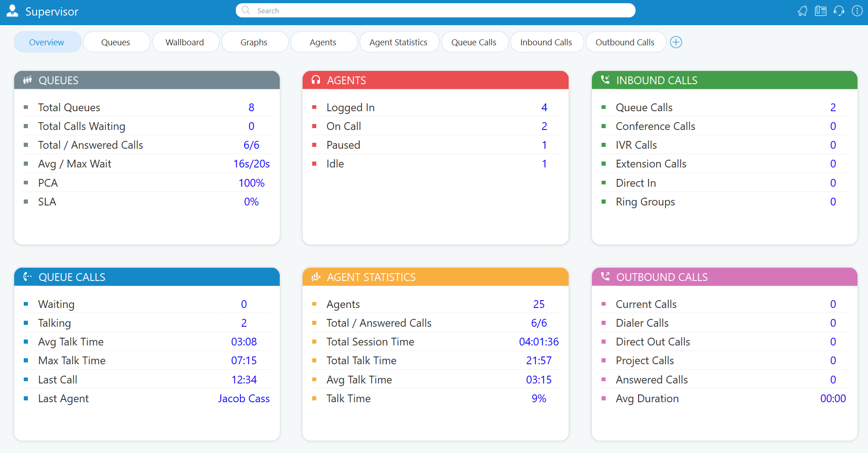868x453 pixels.
Task: Click the Queues panel people icon
Action: click(27, 80)
